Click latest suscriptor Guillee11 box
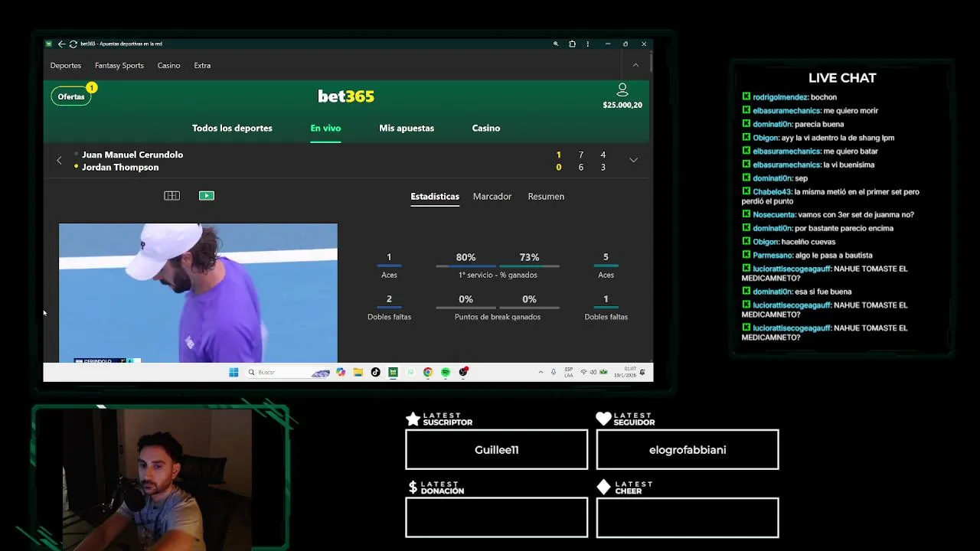This screenshot has height=551, width=980. 496,449
